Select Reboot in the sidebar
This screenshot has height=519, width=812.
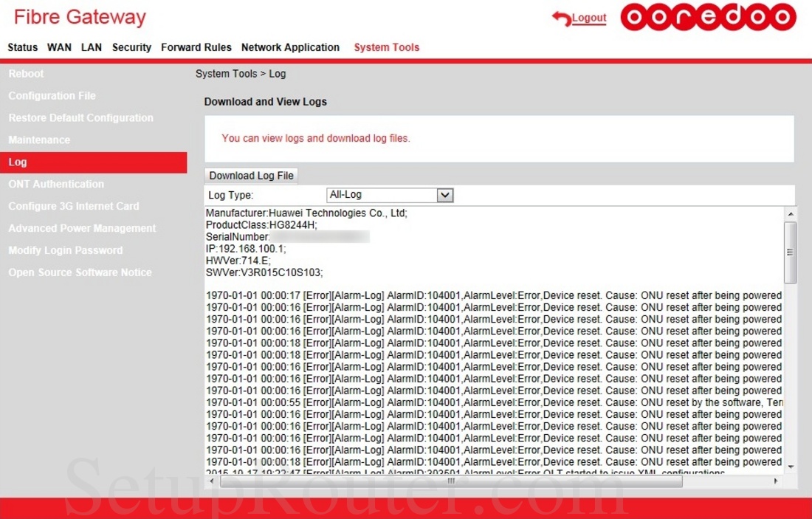click(x=27, y=73)
